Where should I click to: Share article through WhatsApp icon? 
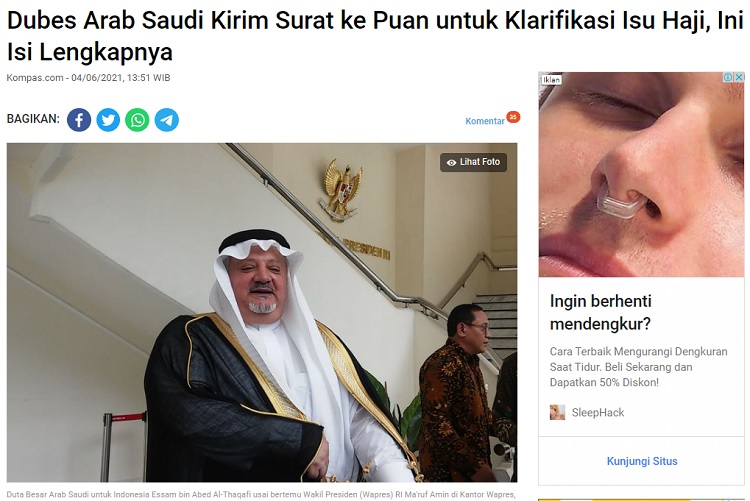pos(137,120)
